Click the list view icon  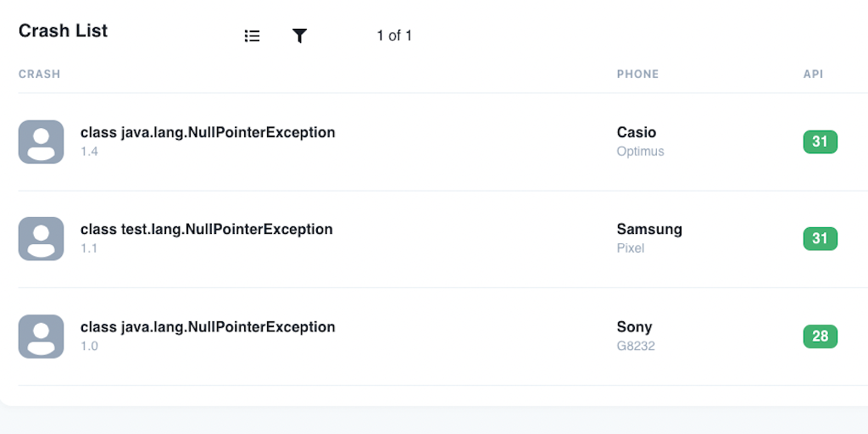252,36
